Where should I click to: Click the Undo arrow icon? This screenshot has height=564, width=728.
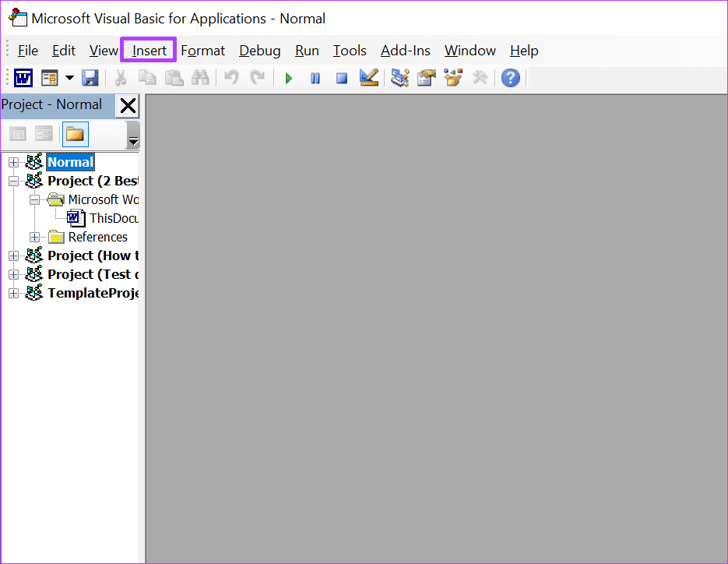coord(231,78)
